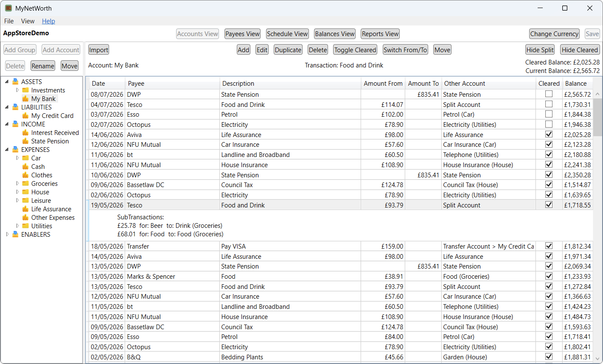
Task: Click the Change Currency button
Action: tap(554, 34)
